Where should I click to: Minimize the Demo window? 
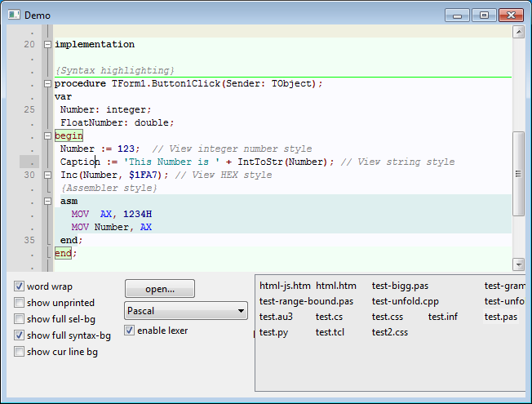[457, 16]
